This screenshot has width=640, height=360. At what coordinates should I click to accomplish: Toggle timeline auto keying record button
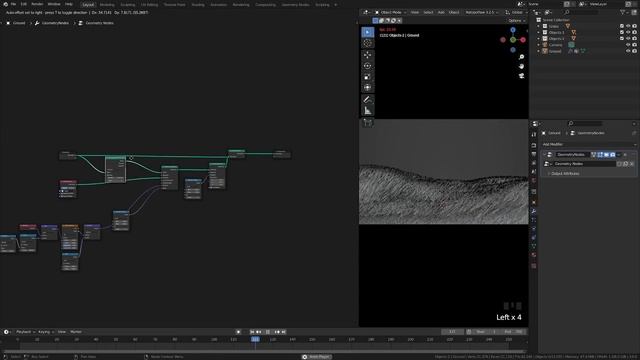238,332
